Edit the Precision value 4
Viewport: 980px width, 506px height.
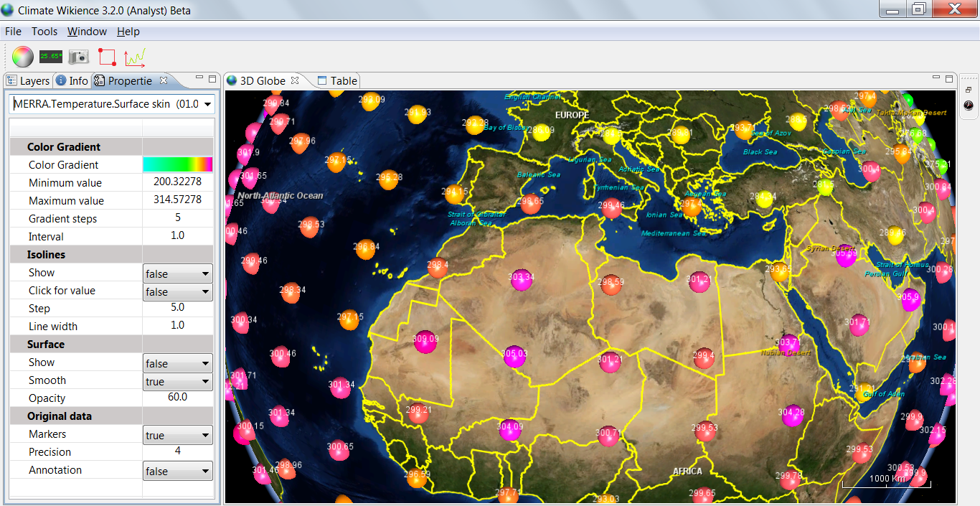point(178,451)
